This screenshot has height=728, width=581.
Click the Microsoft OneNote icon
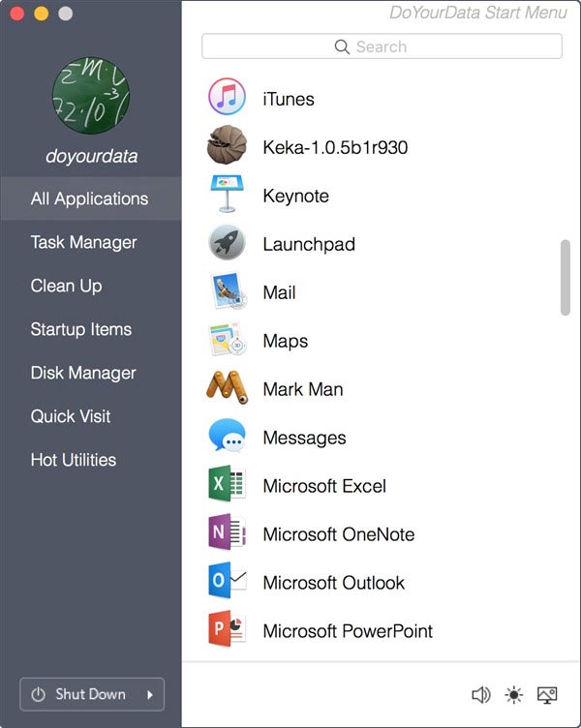click(x=227, y=532)
